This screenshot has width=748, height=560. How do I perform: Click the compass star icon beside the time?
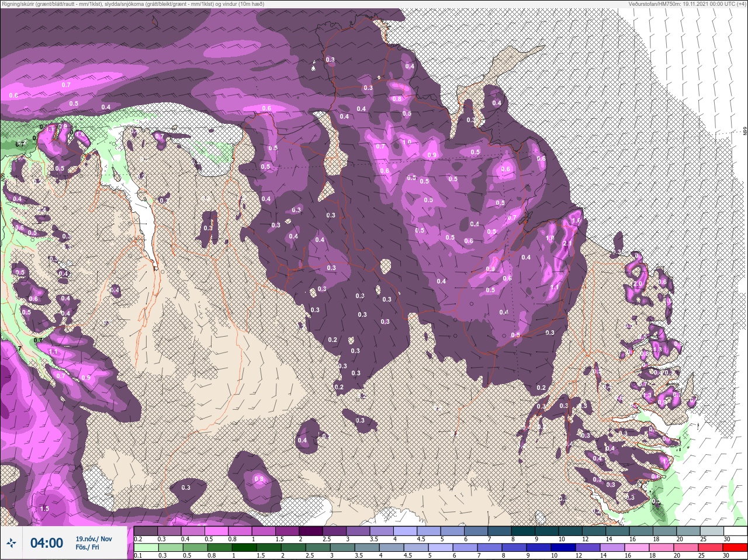[x=11, y=543]
